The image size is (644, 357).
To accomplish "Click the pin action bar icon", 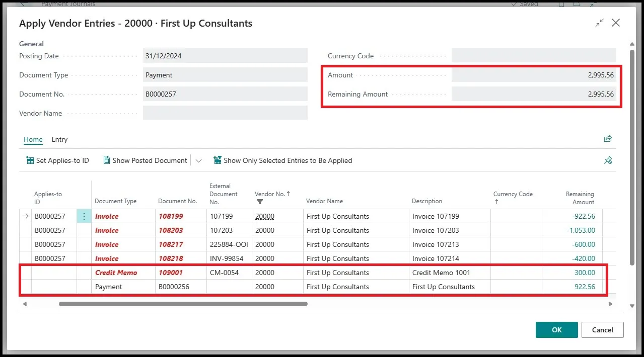I will tap(608, 160).
